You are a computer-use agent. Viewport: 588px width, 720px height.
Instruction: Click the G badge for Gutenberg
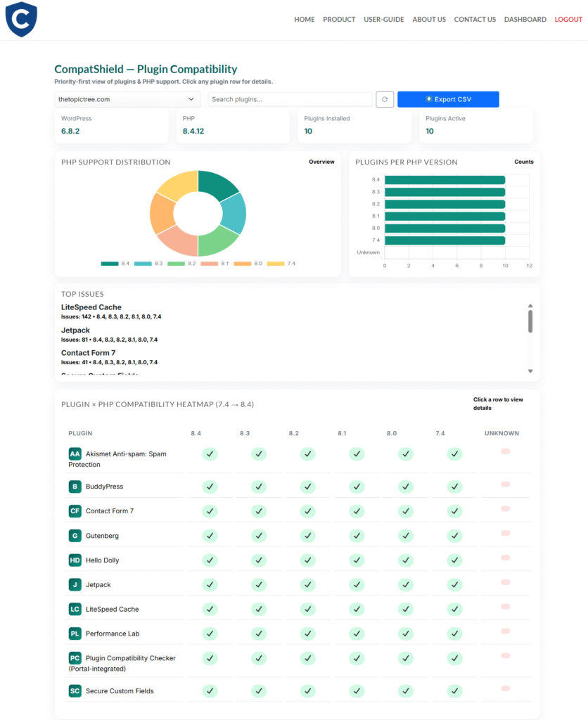point(75,536)
